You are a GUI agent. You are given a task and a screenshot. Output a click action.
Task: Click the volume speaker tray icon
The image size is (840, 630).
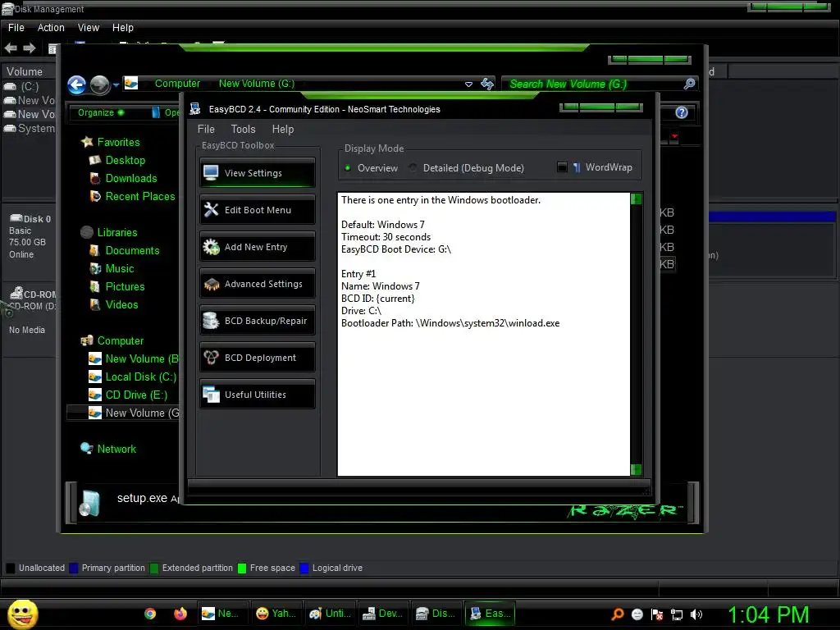click(x=696, y=614)
